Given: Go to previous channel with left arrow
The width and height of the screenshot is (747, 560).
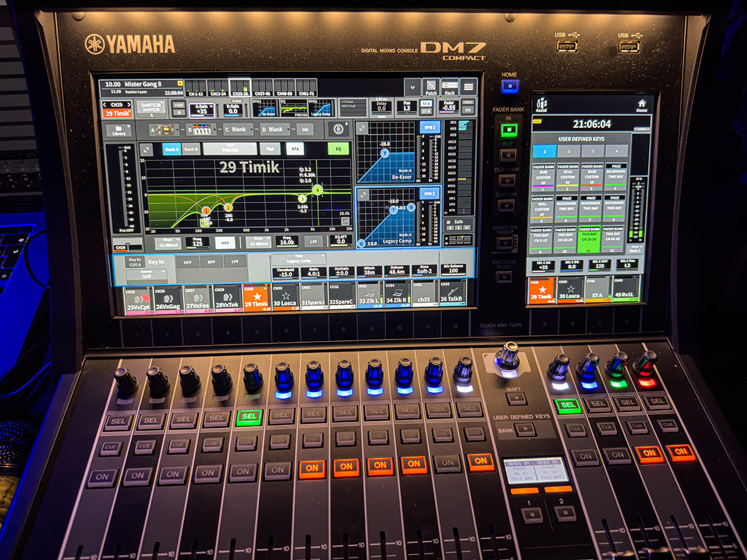Looking at the screenshot, I should (x=106, y=105).
